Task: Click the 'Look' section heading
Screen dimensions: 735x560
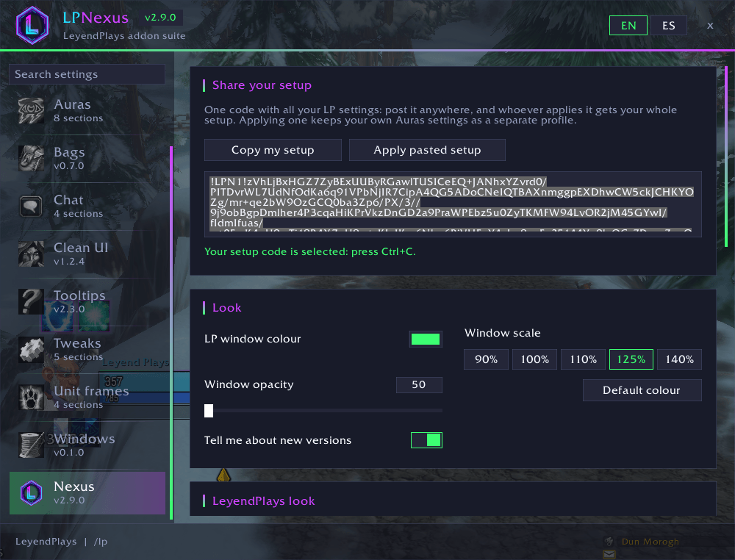Action: pyautogui.click(x=227, y=308)
